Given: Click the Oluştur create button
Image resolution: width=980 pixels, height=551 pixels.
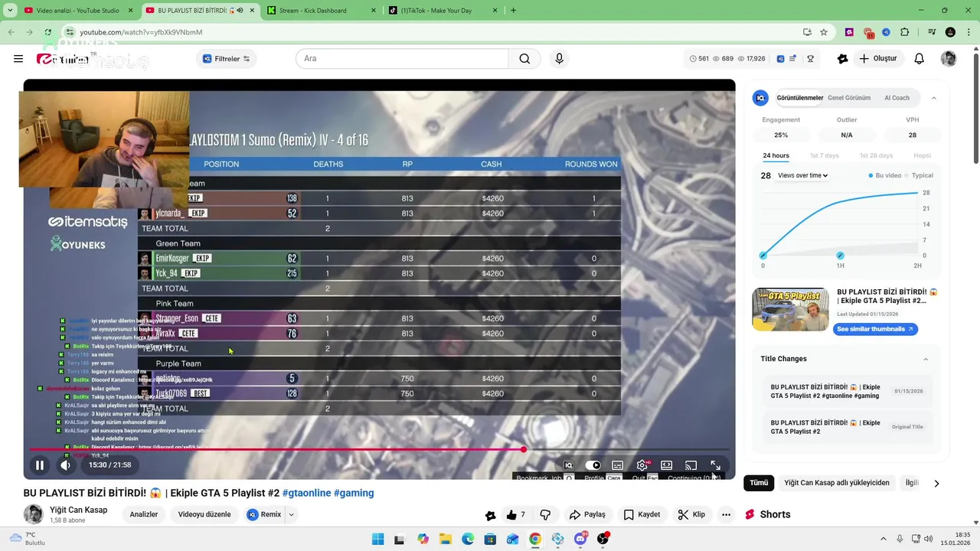Looking at the screenshot, I should point(878,59).
